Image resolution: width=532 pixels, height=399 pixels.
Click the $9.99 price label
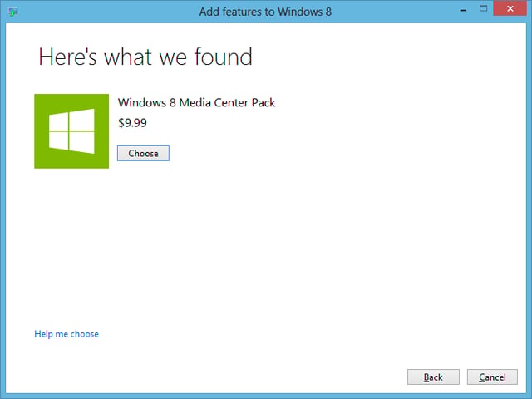click(x=132, y=122)
